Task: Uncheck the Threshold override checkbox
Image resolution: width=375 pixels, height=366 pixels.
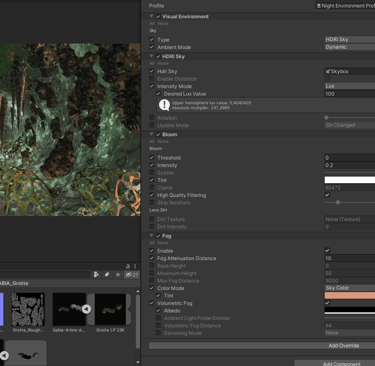Action: point(152,157)
